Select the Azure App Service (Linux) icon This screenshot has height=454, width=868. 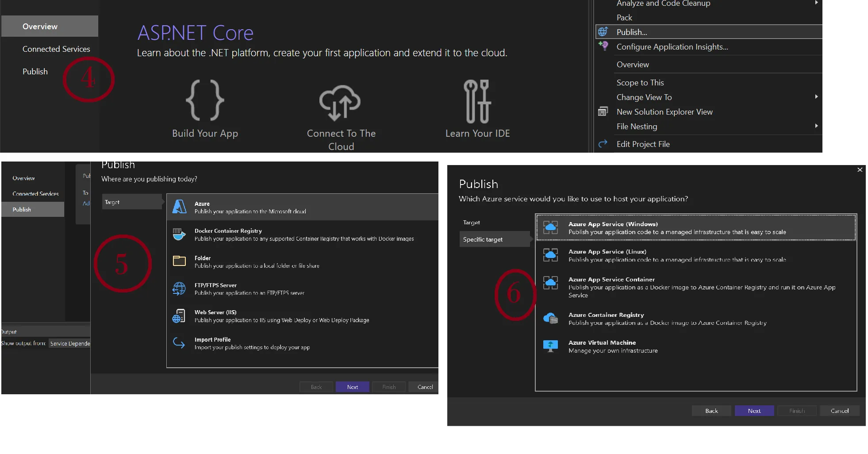pyautogui.click(x=550, y=255)
